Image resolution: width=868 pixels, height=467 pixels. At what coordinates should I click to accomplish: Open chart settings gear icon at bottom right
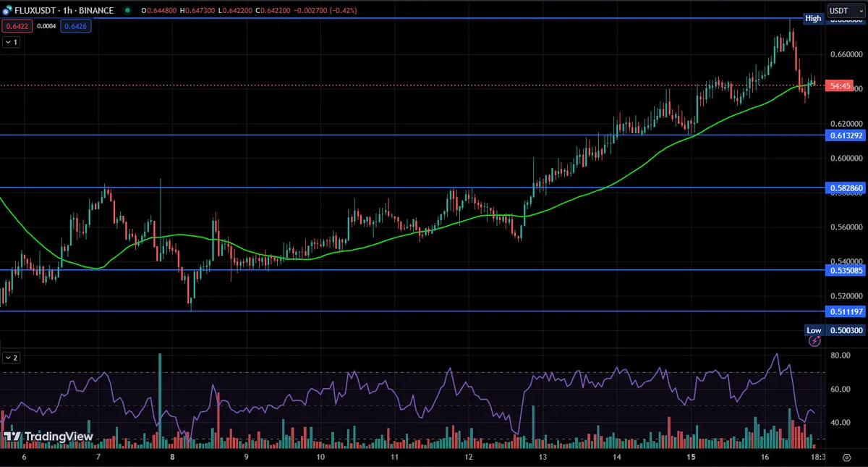(x=846, y=458)
